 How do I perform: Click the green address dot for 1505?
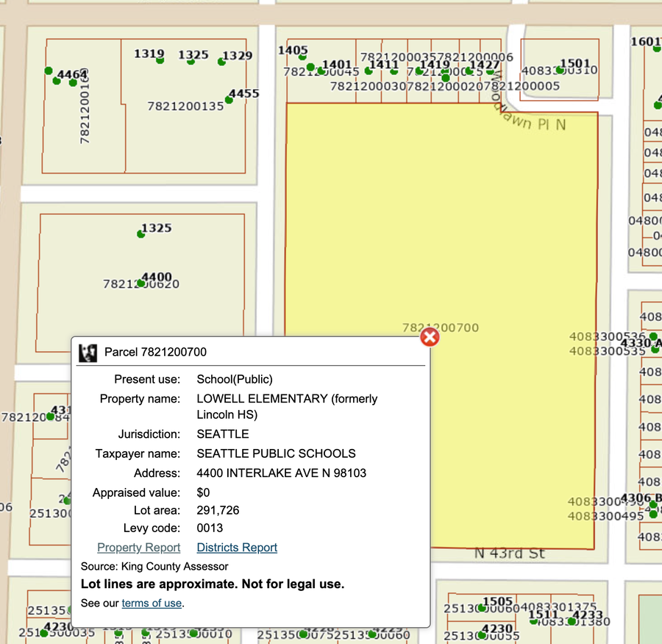(x=481, y=608)
